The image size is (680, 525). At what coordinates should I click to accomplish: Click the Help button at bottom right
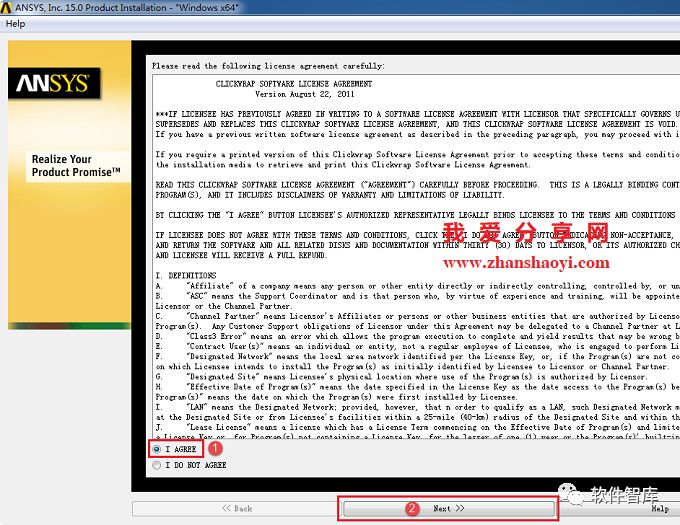pyautogui.click(x=660, y=509)
